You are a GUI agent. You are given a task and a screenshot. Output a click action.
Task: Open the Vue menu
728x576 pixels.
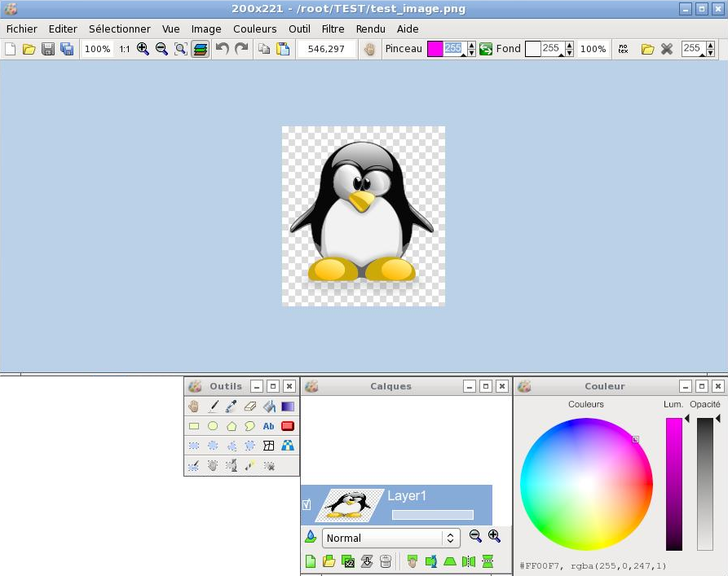171,29
